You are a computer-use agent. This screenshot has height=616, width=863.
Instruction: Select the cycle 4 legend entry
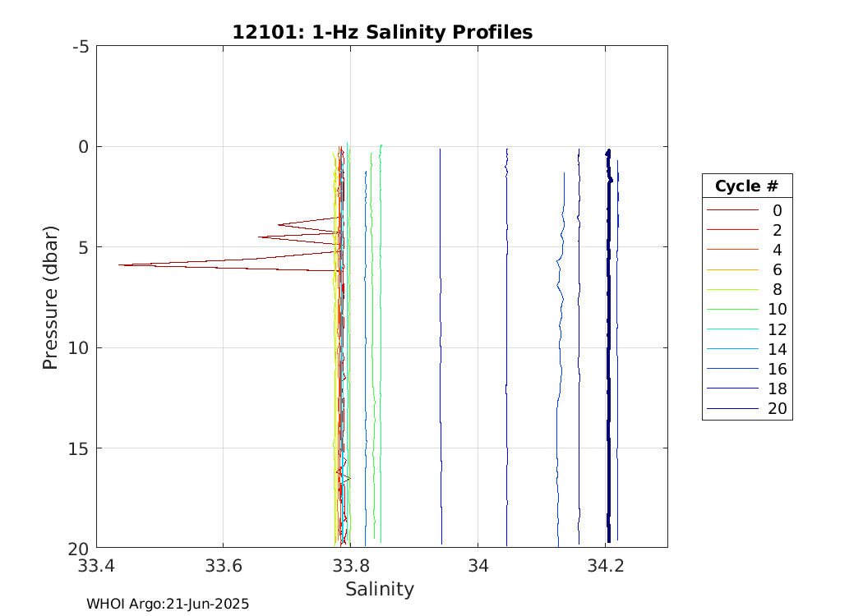(746, 250)
